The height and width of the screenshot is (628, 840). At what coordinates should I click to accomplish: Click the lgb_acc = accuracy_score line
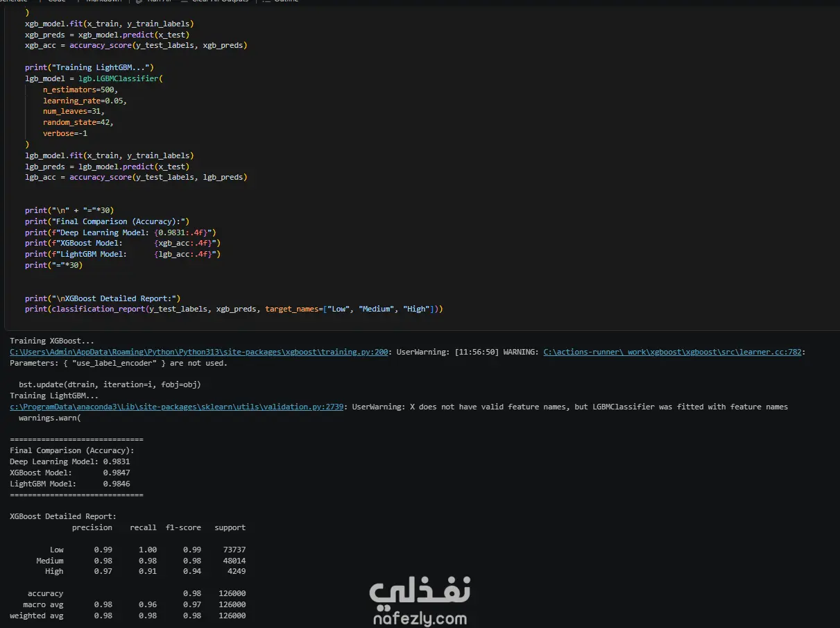(136, 177)
